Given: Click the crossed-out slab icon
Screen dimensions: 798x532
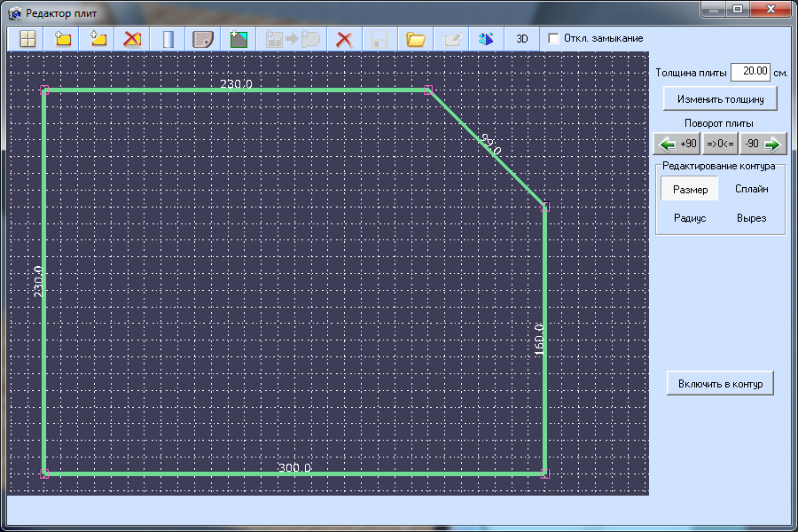Looking at the screenshot, I should (132, 39).
